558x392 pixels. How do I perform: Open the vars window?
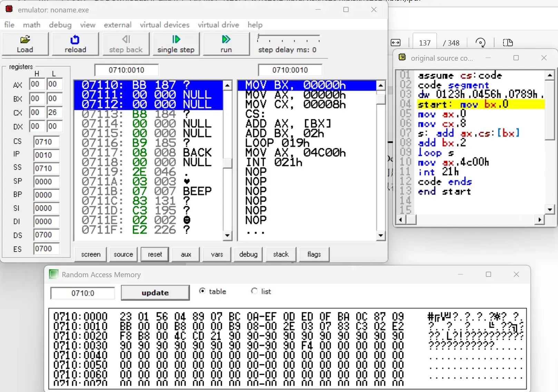pyautogui.click(x=217, y=254)
